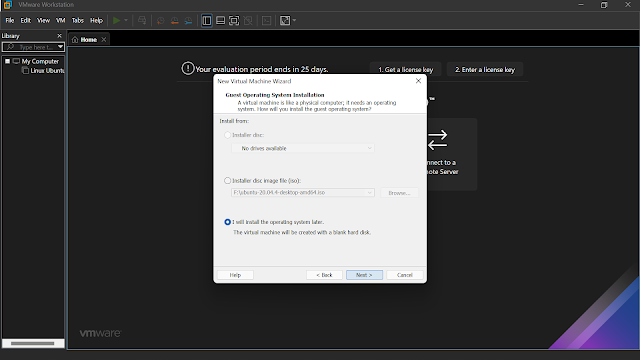The width and height of the screenshot is (640, 360).
Task: Collapse the My Computer tree node
Action: 7,61
